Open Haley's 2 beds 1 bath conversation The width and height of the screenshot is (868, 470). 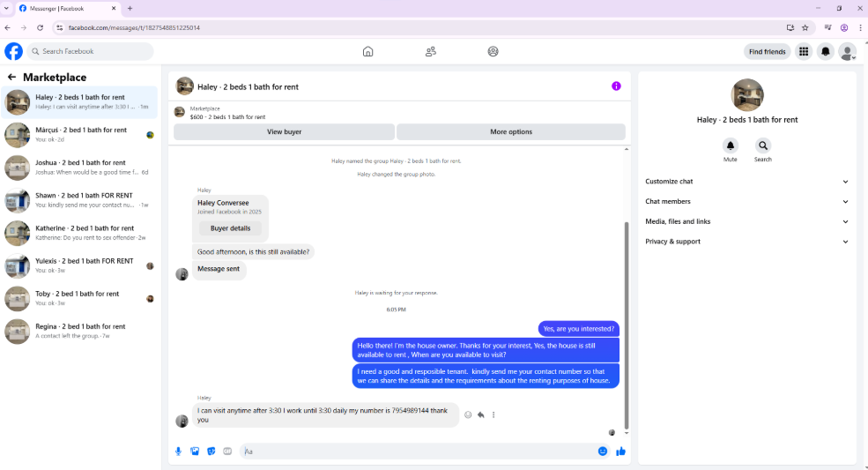[x=79, y=102]
